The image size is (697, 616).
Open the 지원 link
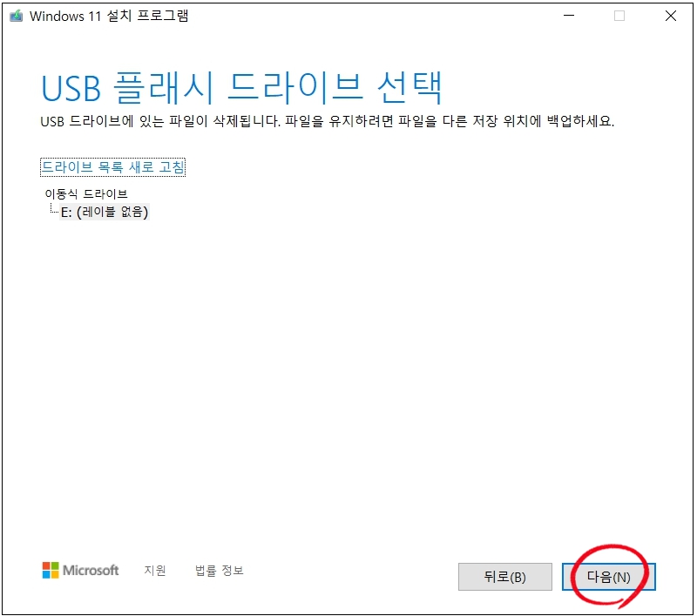click(x=155, y=570)
